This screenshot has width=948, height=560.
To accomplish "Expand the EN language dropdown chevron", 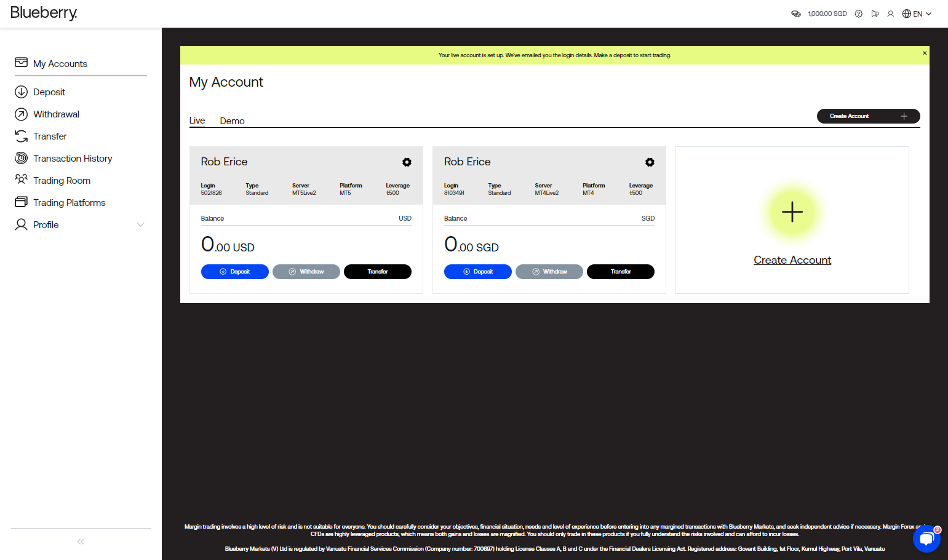I will click(x=929, y=14).
